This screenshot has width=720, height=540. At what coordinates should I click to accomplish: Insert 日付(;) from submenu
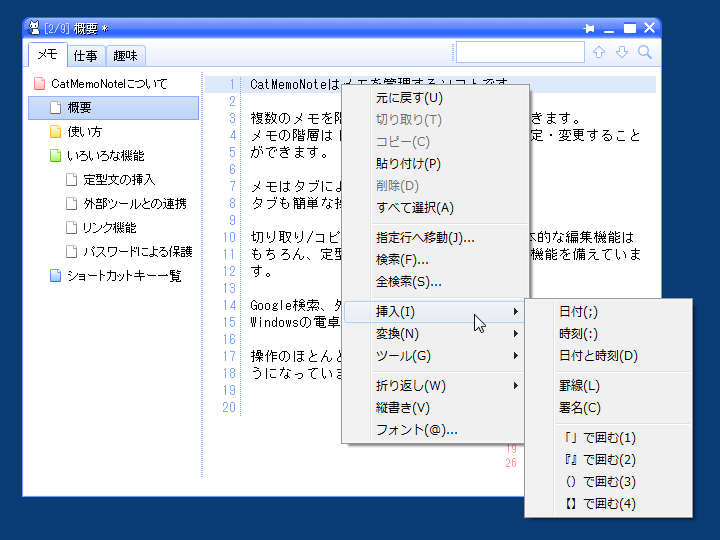pos(608,312)
